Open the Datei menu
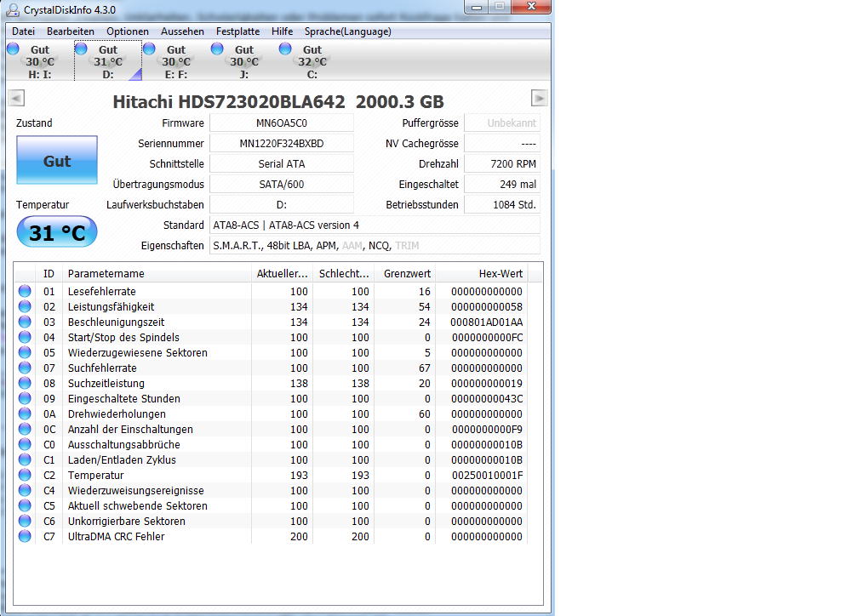The image size is (858, 616). (x=24, y=31)
